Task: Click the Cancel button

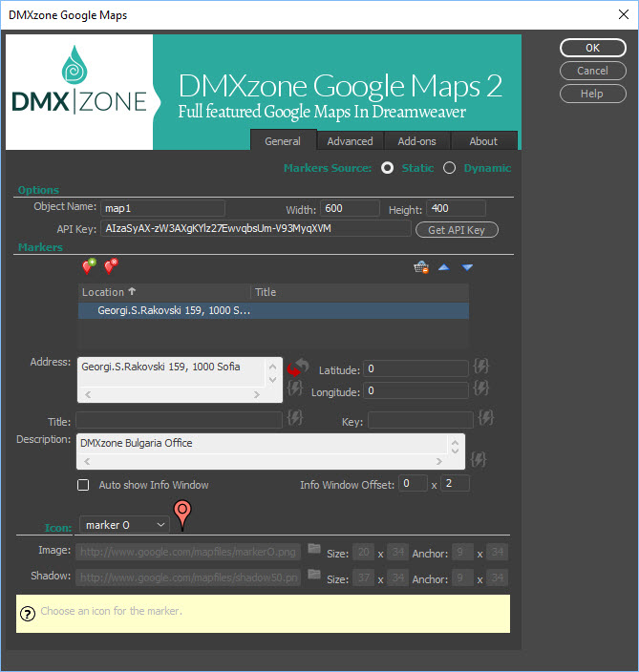Action: [593, 71]
